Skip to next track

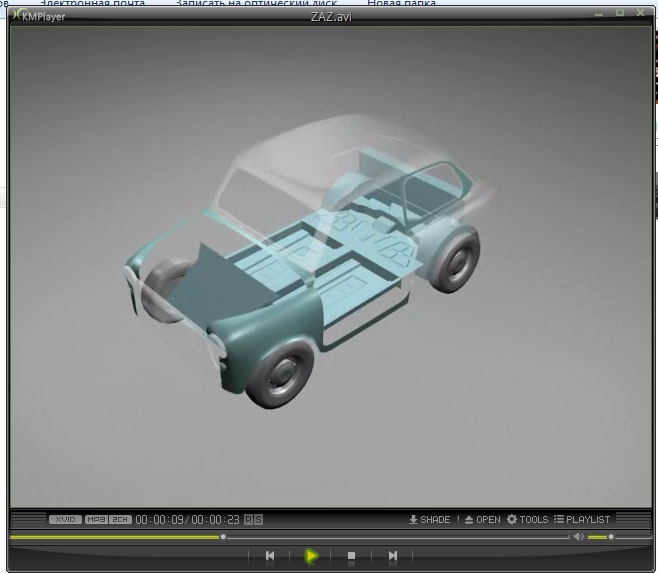tap(393, 555)
